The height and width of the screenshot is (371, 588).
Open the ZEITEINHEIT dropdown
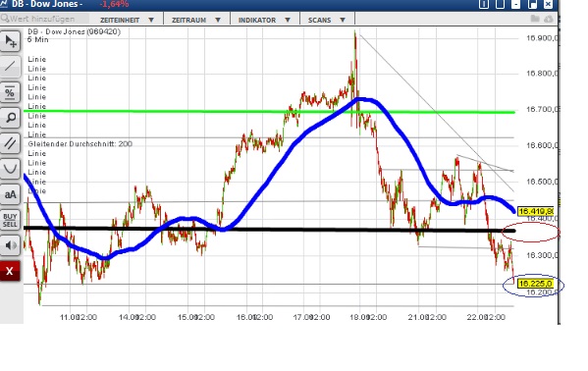coord(127,20)
